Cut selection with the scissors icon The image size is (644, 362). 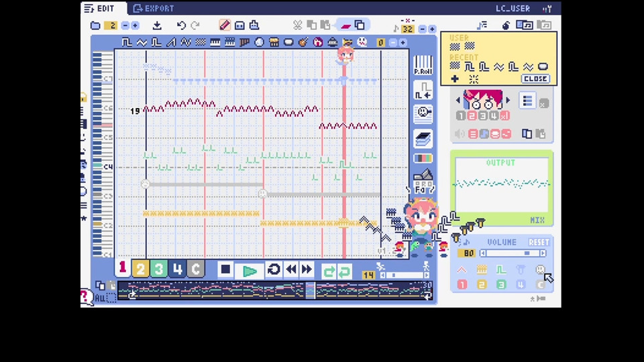297,25
